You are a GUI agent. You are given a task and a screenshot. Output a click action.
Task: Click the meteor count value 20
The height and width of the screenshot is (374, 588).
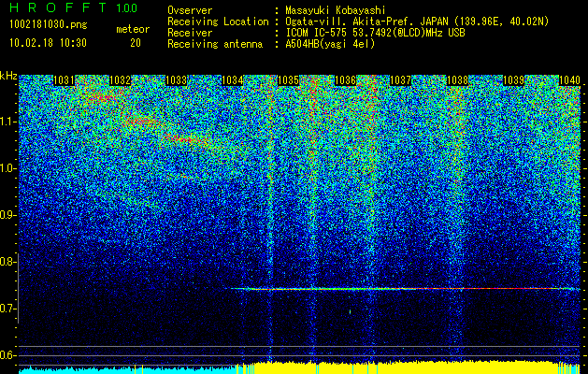[136, 43]
